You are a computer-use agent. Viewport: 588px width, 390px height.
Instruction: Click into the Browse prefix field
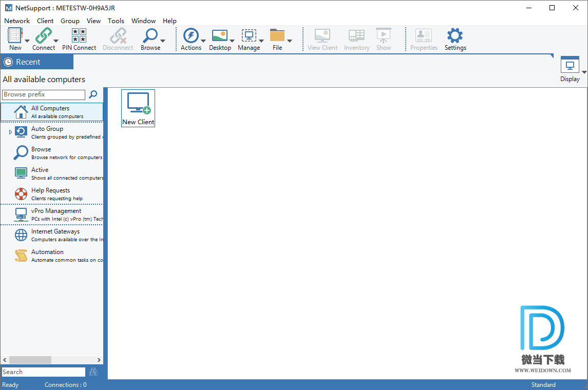coord(44,94)
